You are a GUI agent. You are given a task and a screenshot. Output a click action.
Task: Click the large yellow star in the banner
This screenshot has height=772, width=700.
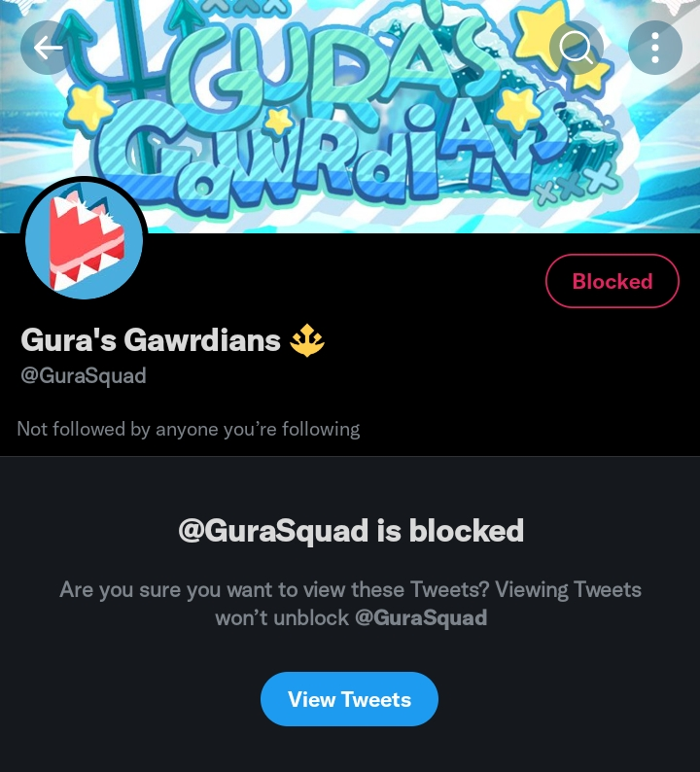[x=542, y=33]
